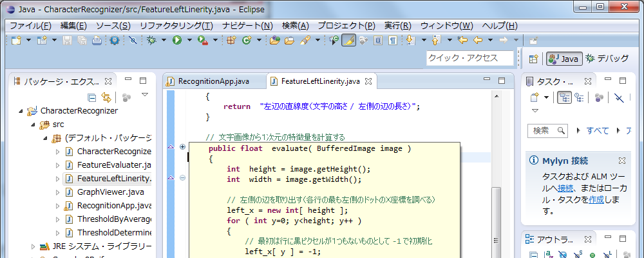This screenshot has width=644, height=258.
Task: Click the Open Task folder icon
Action: tap(290, 40)
